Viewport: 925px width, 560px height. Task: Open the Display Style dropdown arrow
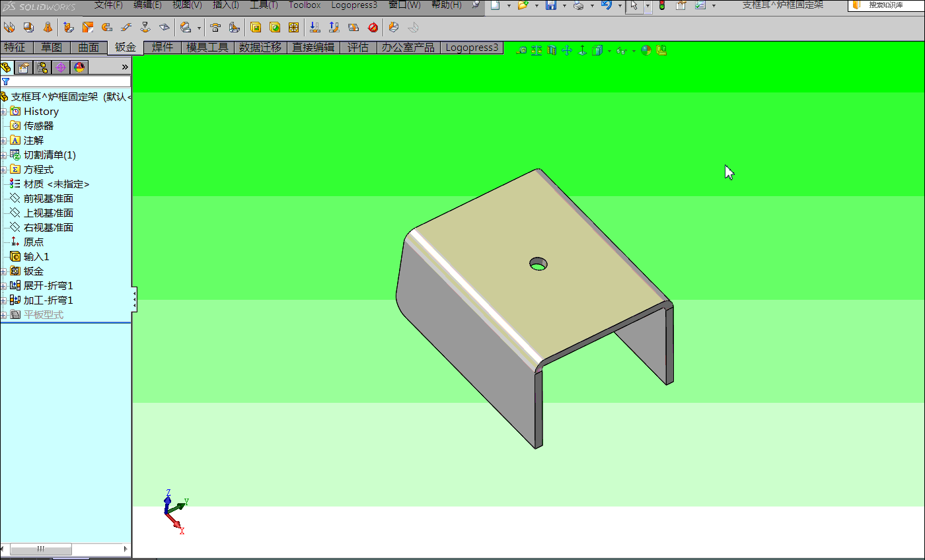click(x=609, y=51)
